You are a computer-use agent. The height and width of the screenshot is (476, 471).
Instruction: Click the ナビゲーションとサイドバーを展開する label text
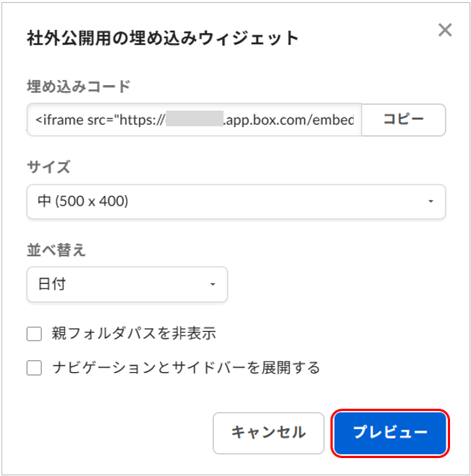click(x=186, y=368)
